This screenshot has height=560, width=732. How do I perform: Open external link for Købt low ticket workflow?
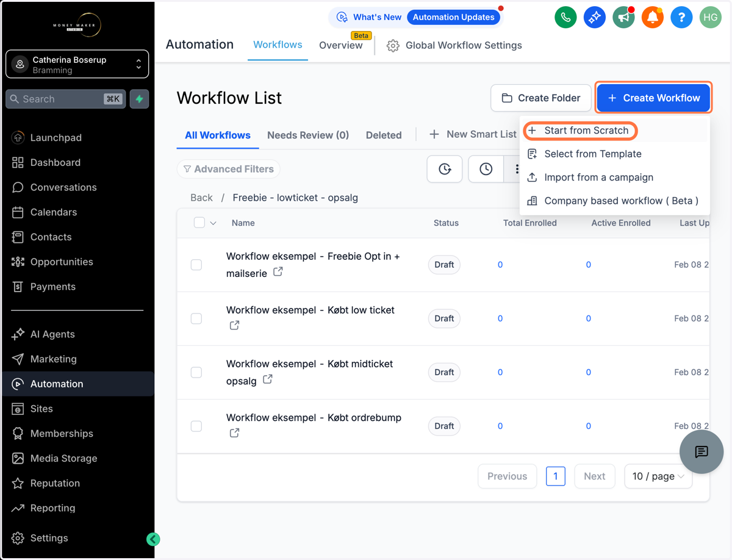pyautogui.click(x=234, y=326)
